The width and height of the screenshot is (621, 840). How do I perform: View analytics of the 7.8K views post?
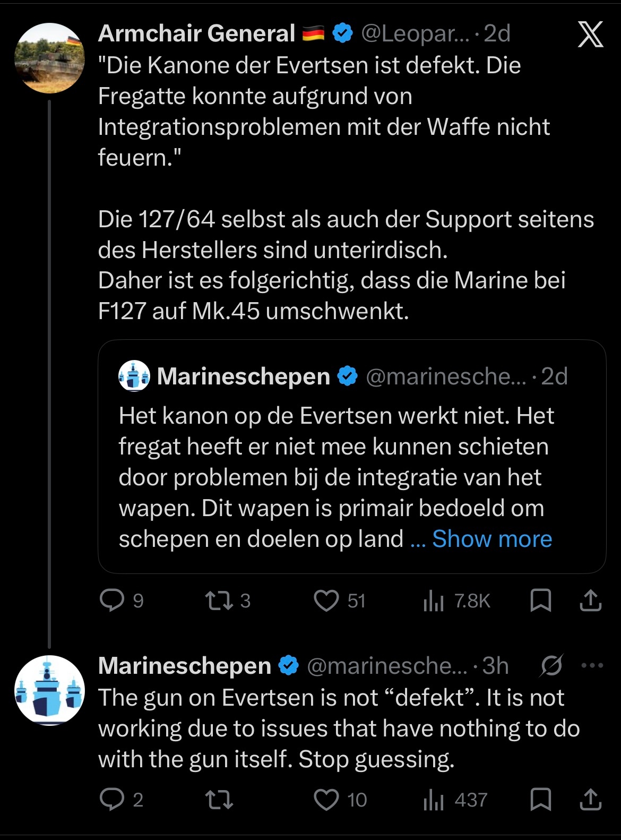(x=434, y=601)
